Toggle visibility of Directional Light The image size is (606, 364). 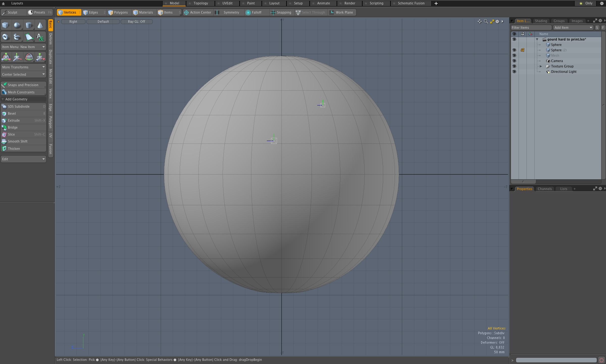tap(514, 72)
